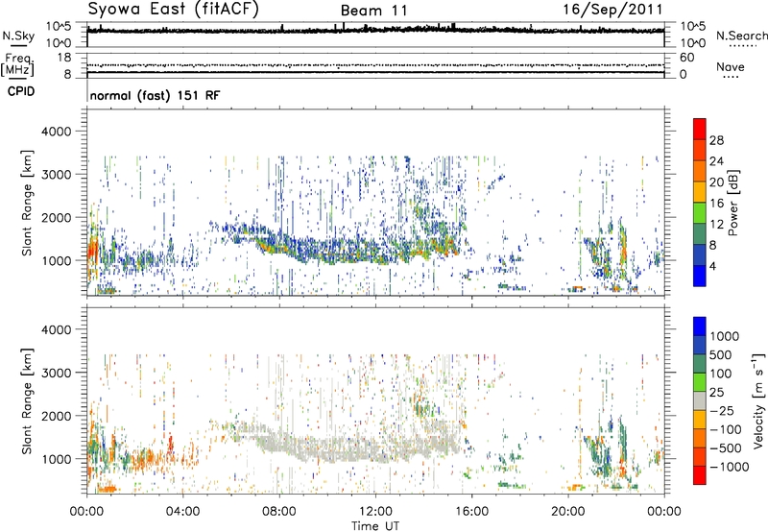Select the blue bottom segment of Power colorbar

point(700,276)
